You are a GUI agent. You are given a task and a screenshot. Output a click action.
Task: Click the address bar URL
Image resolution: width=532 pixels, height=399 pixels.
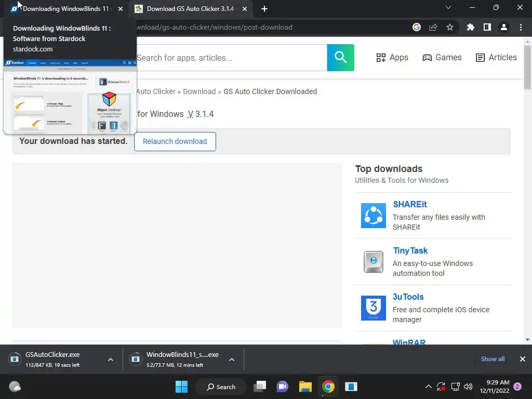[x=214, y=27]
